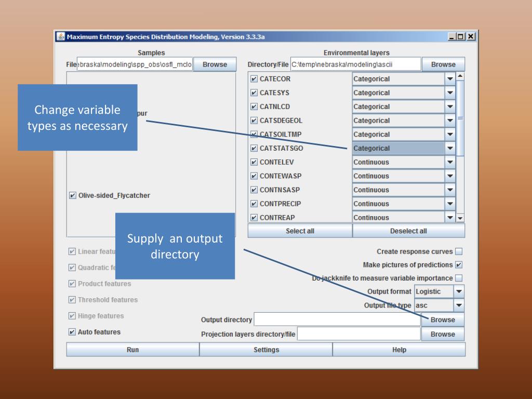Toggle the CONTEWASP layer checkbox
Viewport: 532px width, 399px height.
(254, 176)
